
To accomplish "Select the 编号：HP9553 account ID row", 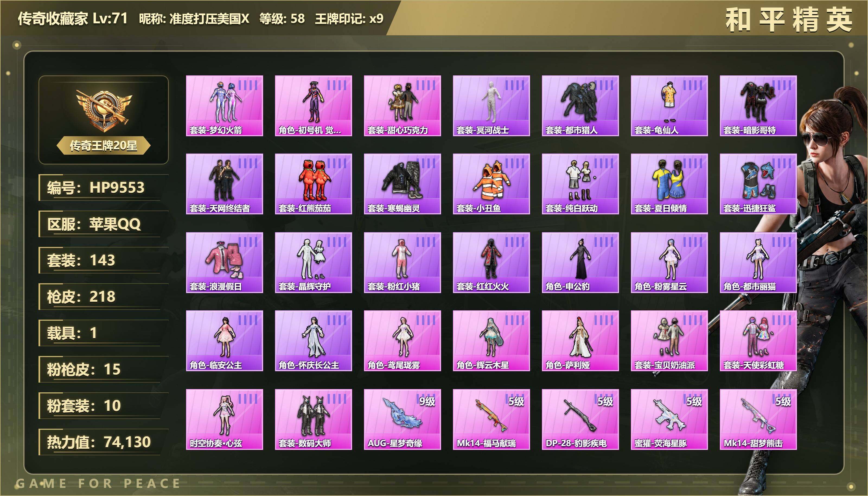I will click(x=104, y=188).
